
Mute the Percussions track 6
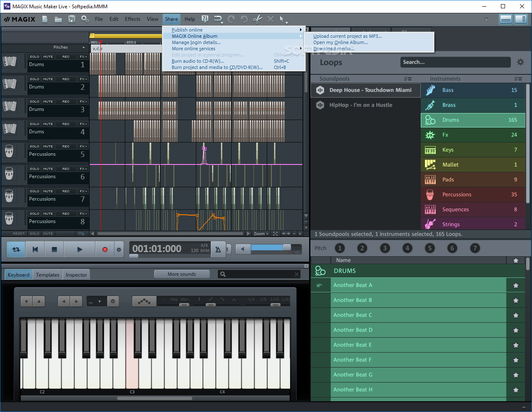tap(48, 169)
